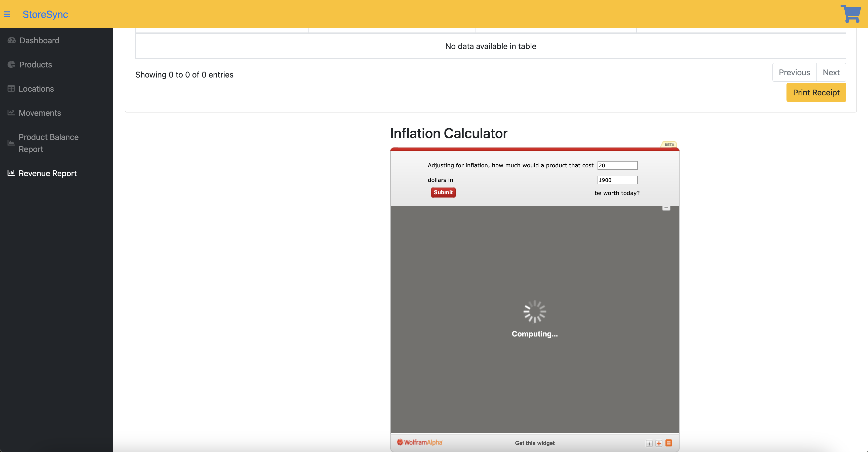Screen dimensions: 868x452
Task: Collapse the widget results with minus button
Action: tap(666, 208)
